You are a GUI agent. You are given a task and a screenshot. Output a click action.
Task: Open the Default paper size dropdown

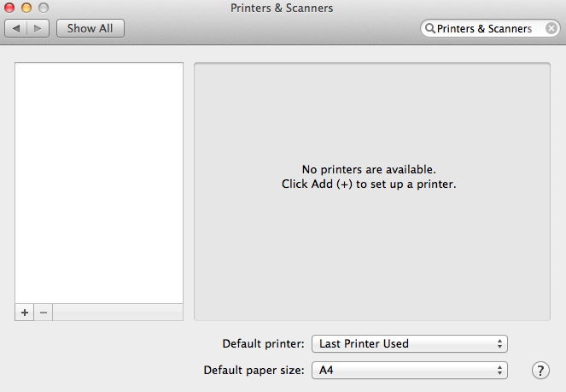(410, 371)
